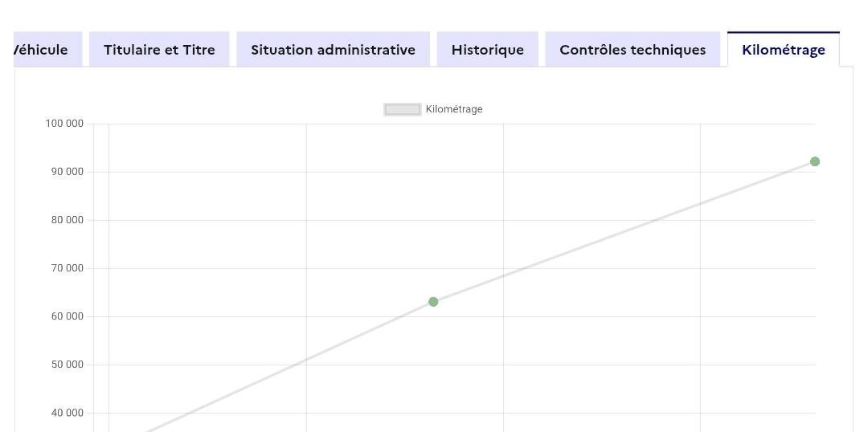Click the line between the two green points
This screenshot has height=432, width=868.
pyautogui.click(x=624, y=232)
